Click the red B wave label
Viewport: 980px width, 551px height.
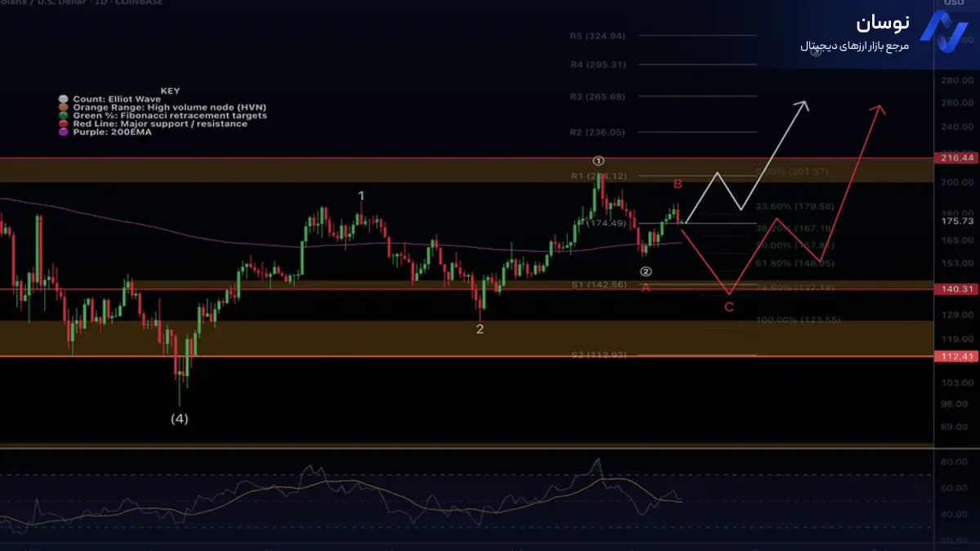(678, 184)
